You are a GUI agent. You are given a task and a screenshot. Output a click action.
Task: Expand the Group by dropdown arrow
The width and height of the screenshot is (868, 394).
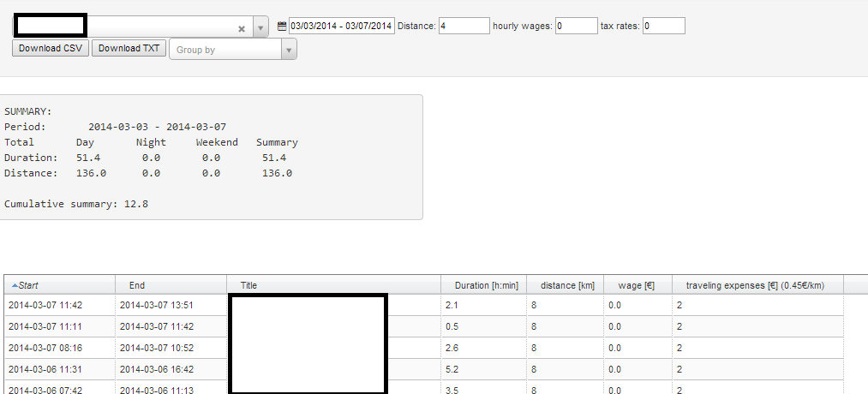pos(288,50)
